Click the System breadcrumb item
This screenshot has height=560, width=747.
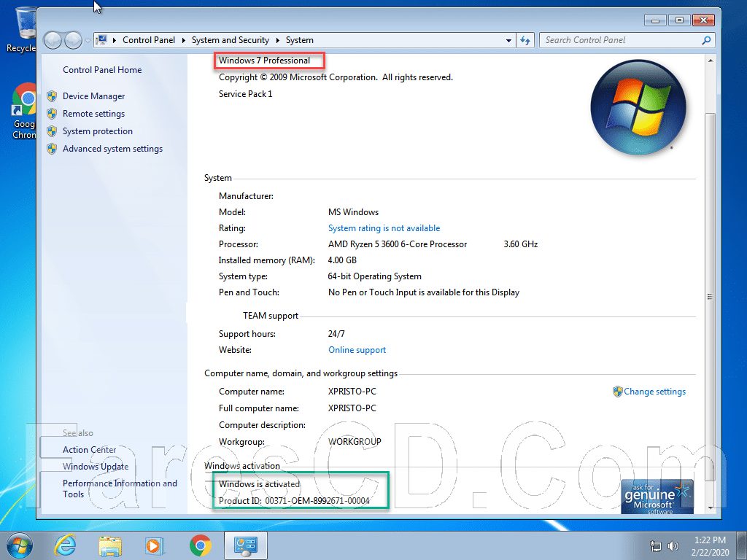point(300,41)
